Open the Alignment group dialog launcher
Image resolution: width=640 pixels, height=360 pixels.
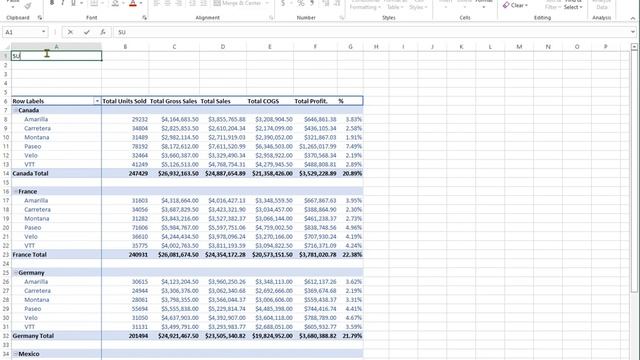(271, 18)
